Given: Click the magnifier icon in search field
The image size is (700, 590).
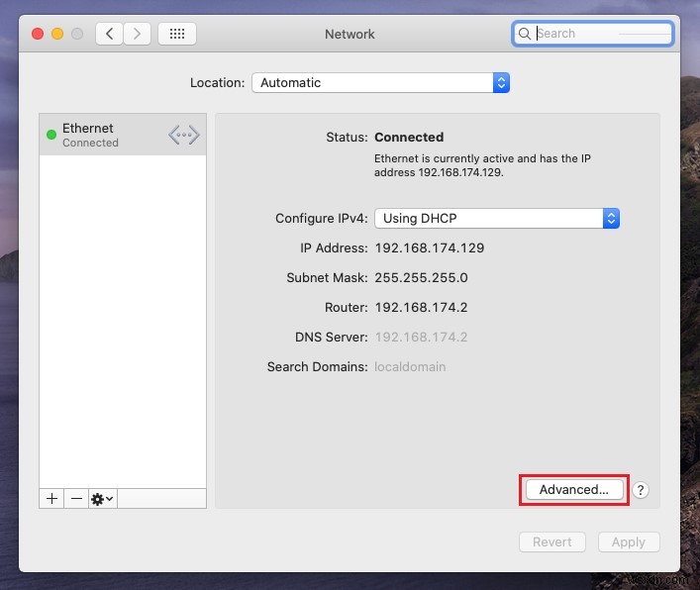Looking at the screenshot, I should pos(525,34).
